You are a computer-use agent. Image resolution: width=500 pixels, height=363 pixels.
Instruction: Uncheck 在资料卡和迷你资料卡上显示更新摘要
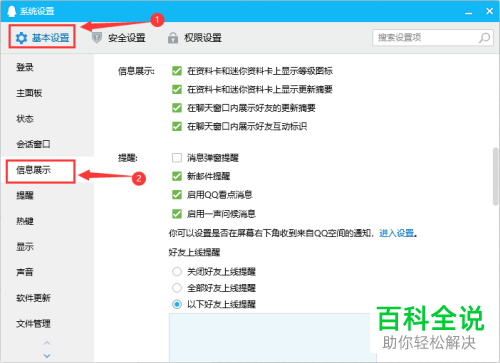[177, 89]
